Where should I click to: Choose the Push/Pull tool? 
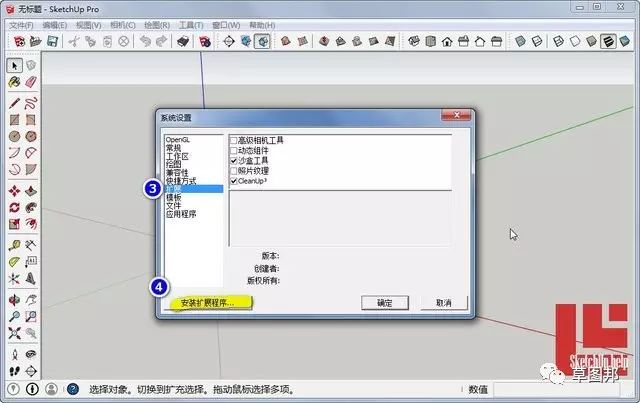tap(31, 191)
